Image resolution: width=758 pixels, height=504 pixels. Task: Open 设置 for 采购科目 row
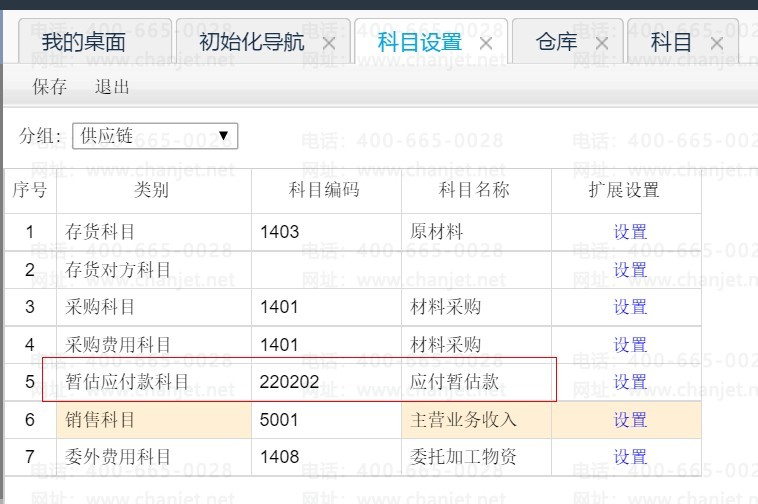[630, 307]
